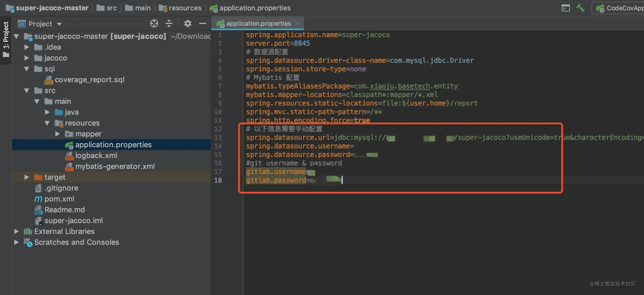Select logback.xml file
Viewport: 644px width, 295px height.
(91, 155)
